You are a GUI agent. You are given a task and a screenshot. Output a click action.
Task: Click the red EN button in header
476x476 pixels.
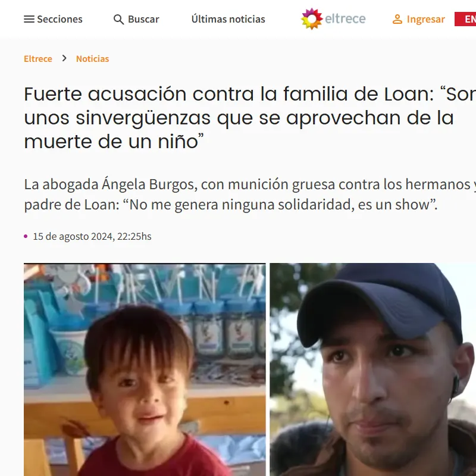point(465,19)
